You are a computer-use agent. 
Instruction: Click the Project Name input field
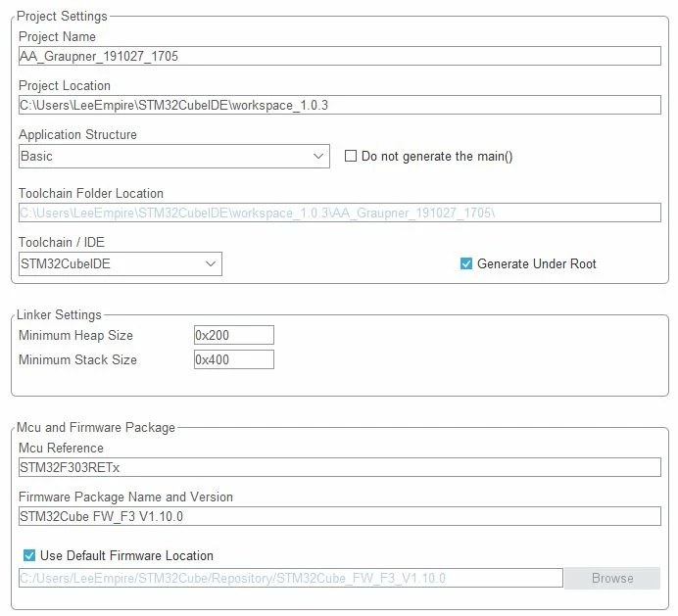[x=339, y=56]
